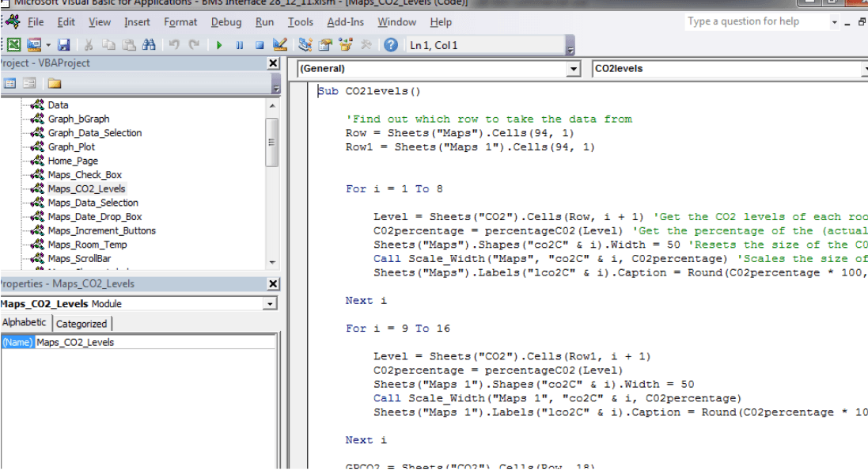Click the Reset (stop) icon
The height and width of the screenshot is (471, 868).
tap(258, 45)
